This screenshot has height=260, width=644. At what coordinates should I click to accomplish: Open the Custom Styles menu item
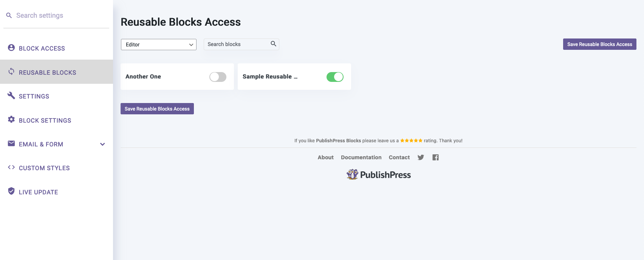pyautogui.click(x=44, y=168)
